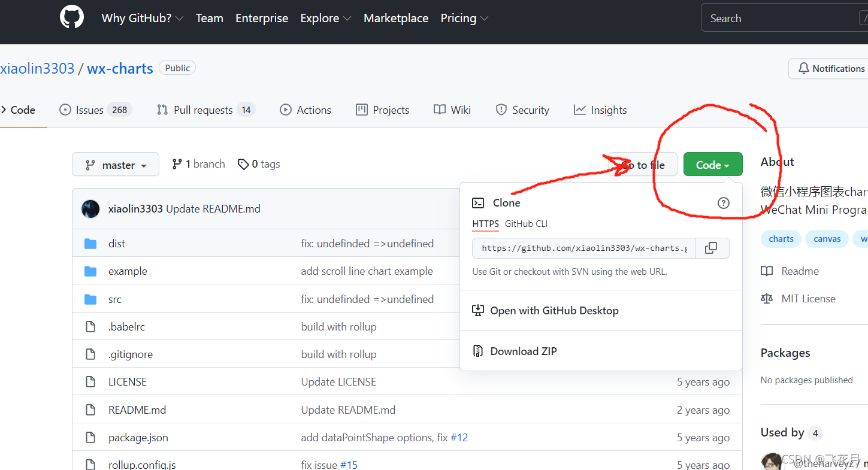Click the Notifications bell icon

pos(804,69)
